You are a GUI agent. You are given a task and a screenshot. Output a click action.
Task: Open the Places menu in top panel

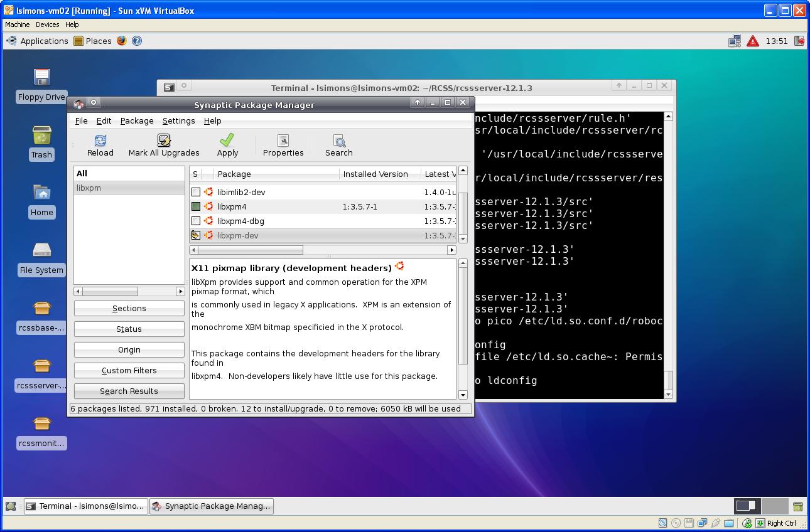click(92, 41)
